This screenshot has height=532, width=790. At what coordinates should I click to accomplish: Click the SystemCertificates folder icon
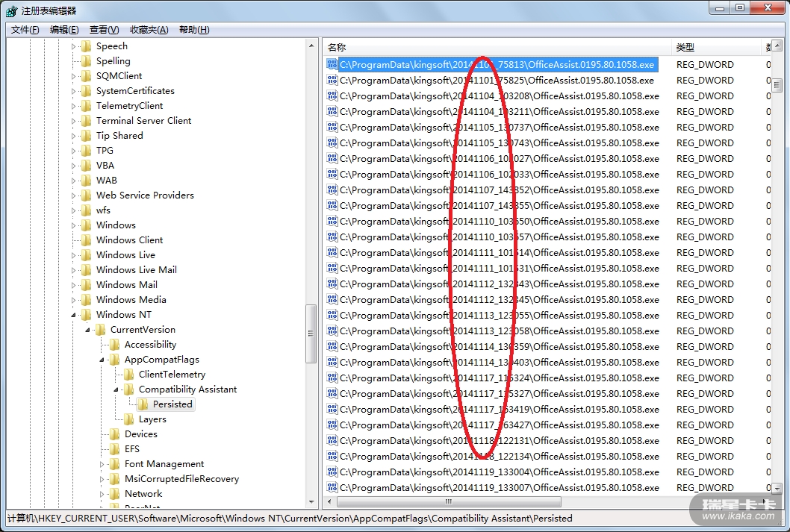pos(87,91)
